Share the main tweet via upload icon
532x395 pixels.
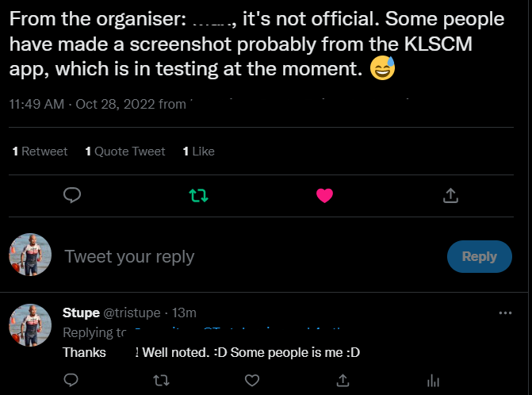point(450,195)
